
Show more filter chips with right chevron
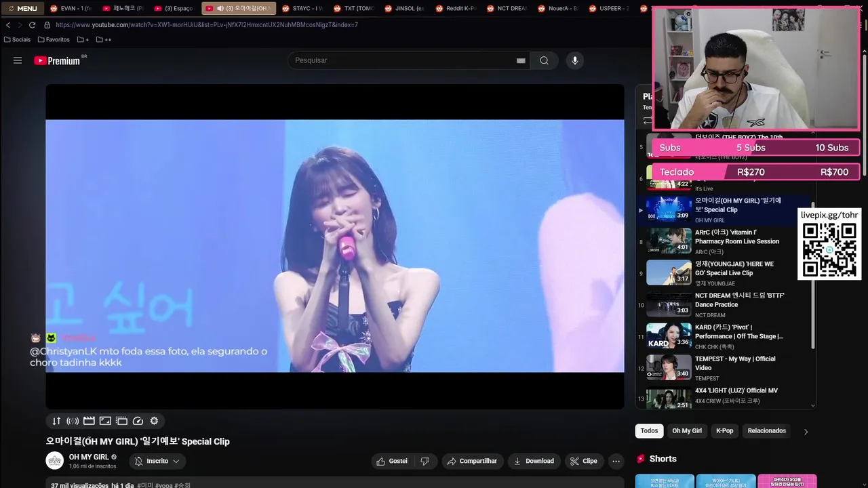(x=806, y=431)
